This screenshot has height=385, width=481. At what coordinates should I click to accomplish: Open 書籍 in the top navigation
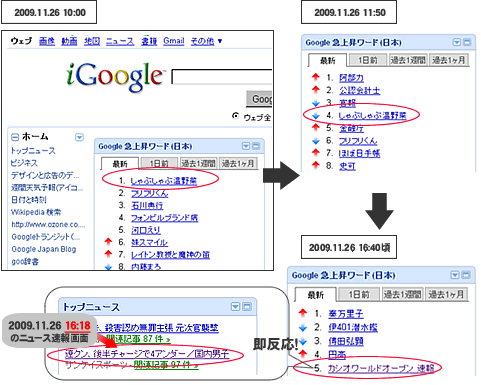(x=149, y=41)
